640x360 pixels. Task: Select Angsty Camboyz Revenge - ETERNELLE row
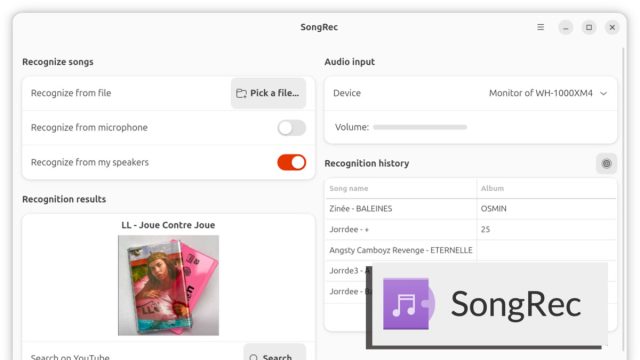coord(471,250)
